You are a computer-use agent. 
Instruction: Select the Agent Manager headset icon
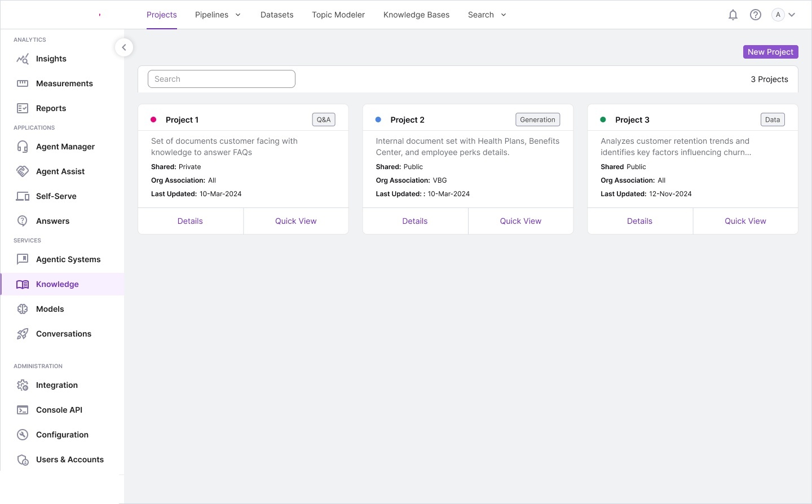tap(23, 147)
